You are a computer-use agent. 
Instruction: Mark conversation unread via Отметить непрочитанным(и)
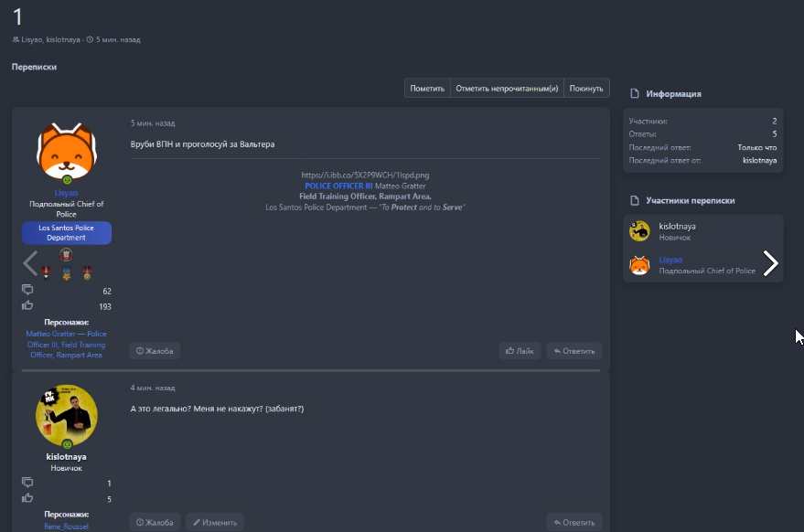pos(507,88)
